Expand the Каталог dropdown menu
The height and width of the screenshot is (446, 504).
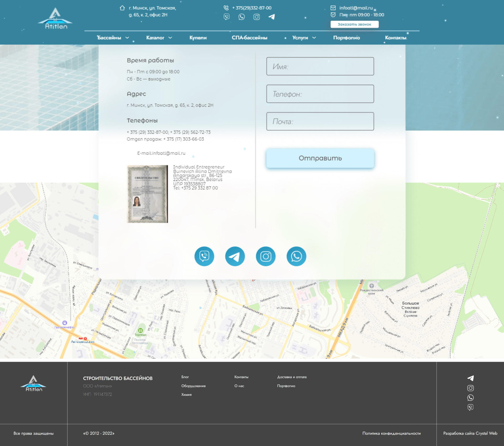tap(159, 38)
